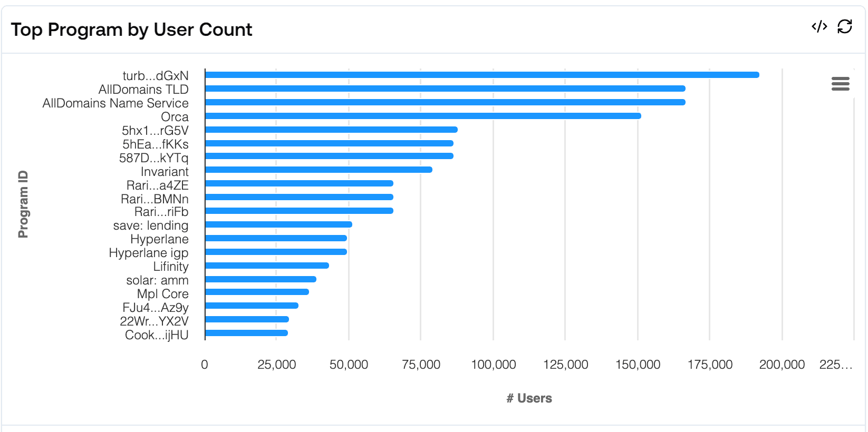This screenshot has width=868, height=432.
Task: Select the 5hx1...rG5V bar
Action: (x=331, y=130)
